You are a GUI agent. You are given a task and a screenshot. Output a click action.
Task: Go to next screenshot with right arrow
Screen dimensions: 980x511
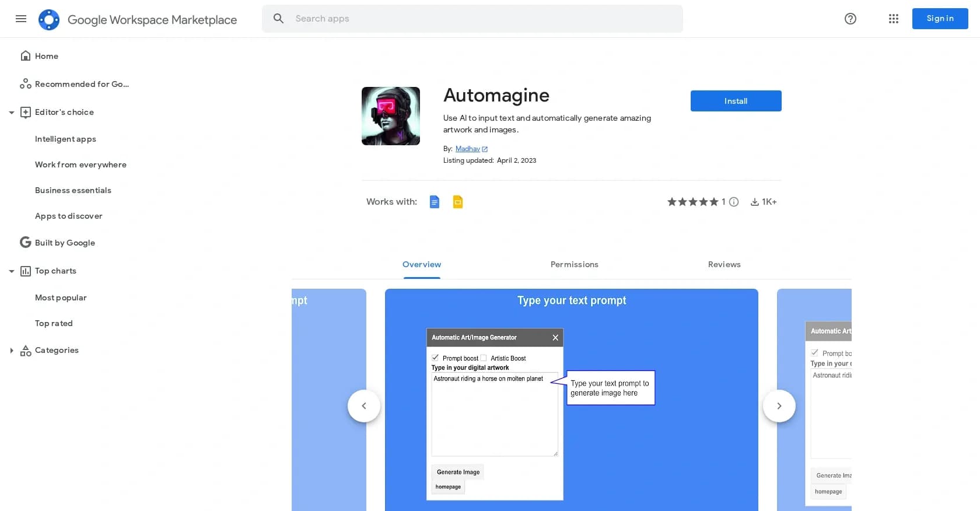click(779, 406)
